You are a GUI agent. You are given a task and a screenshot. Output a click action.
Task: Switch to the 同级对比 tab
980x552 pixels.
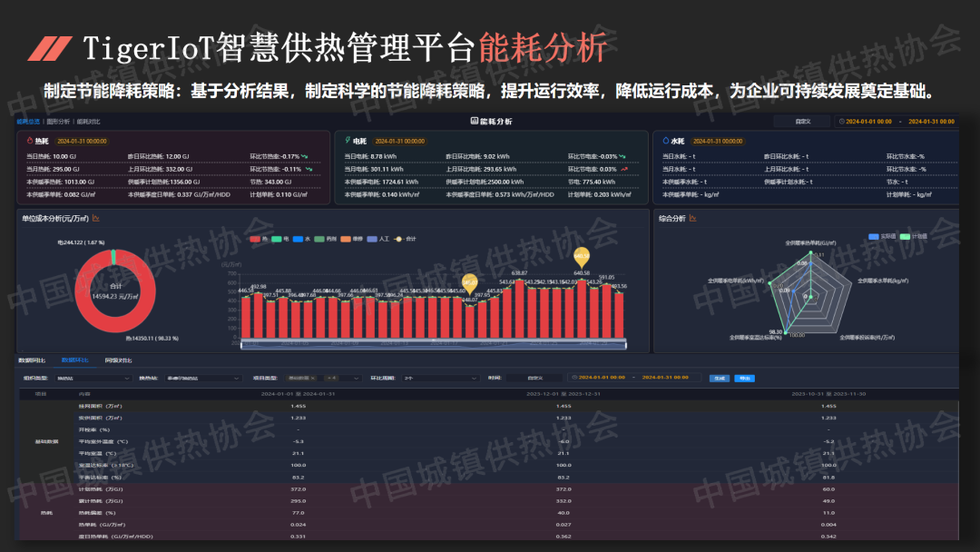coord(119,360)
